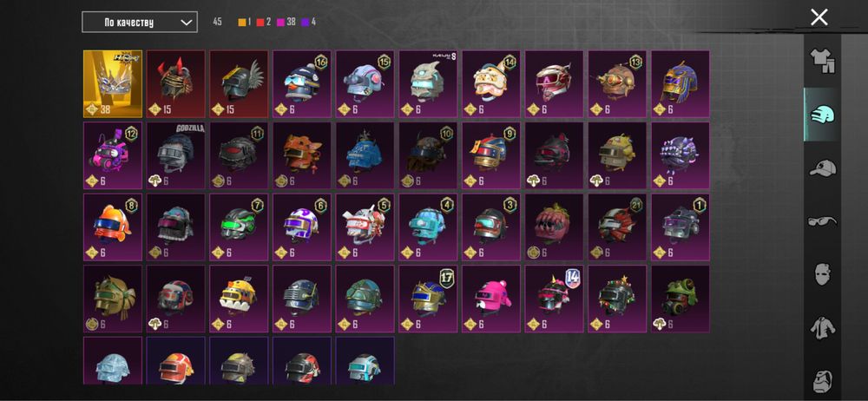
Task: Select the helmet with level 16 badge
Action: click(x=302, y=84)
